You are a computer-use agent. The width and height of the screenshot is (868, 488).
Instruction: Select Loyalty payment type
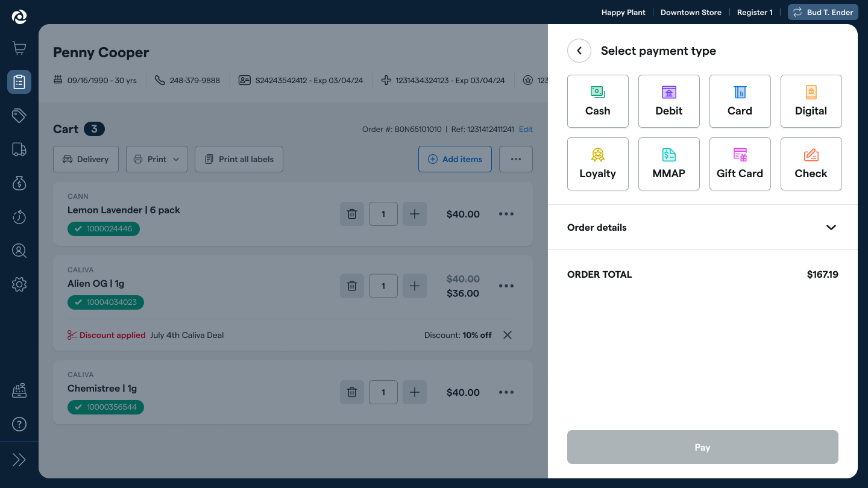pos(598,164)
